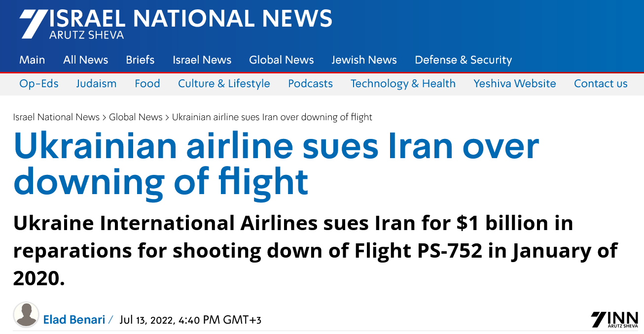This screenshot has height=334, width=644.
Task: Open the Global News section
Action: [281, 60]
